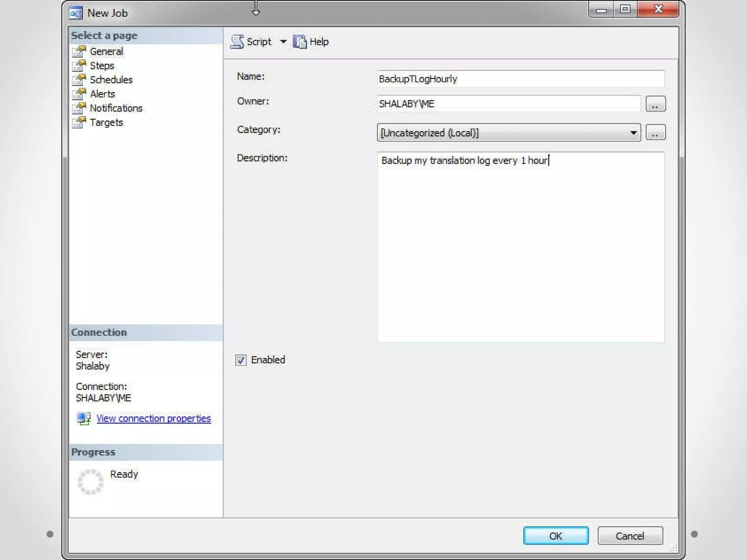Click the Script toolbar icon
The image size is (747, 560).
pyautogui.click(x=237, y=42)
